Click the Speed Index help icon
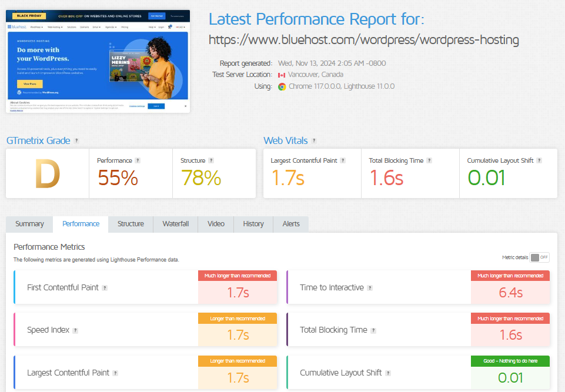Screen dimensions: 565x392 tap(75, 330)
